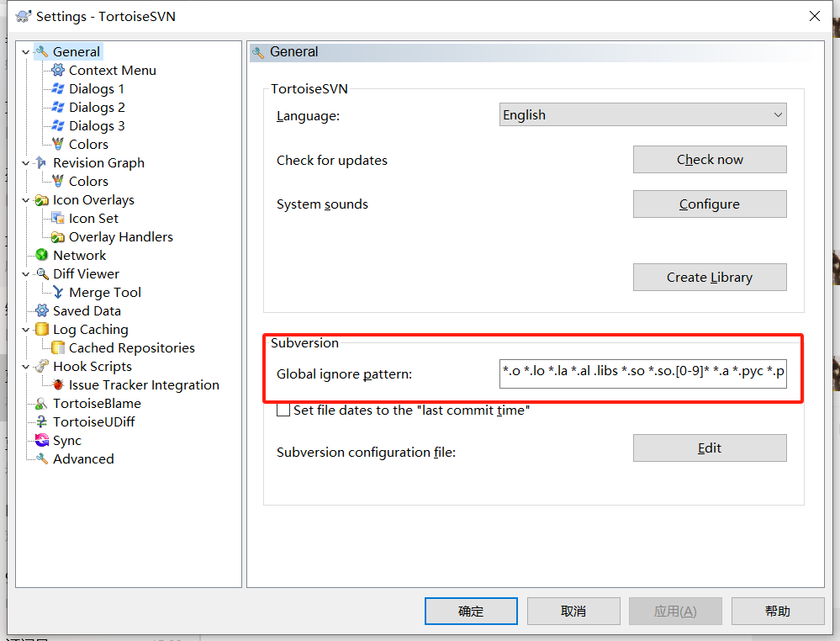Viewport: 840px width, 641px height.
Task: Click the TortoiseBlame icon
Action: [x=42, y=403]
